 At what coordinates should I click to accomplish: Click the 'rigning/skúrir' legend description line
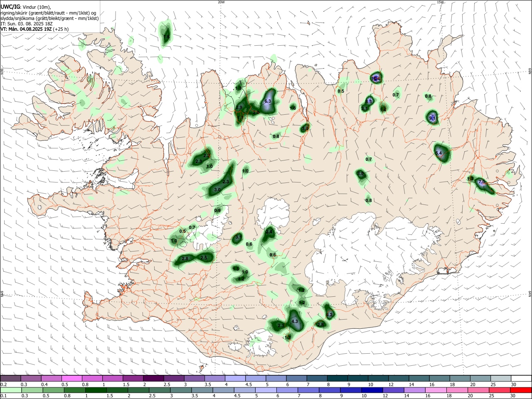[48, 13]
